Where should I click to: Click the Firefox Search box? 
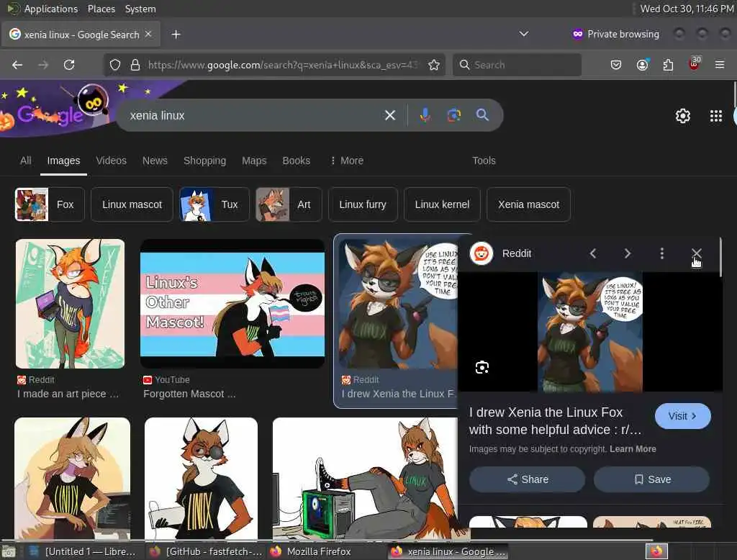[517, 65]
